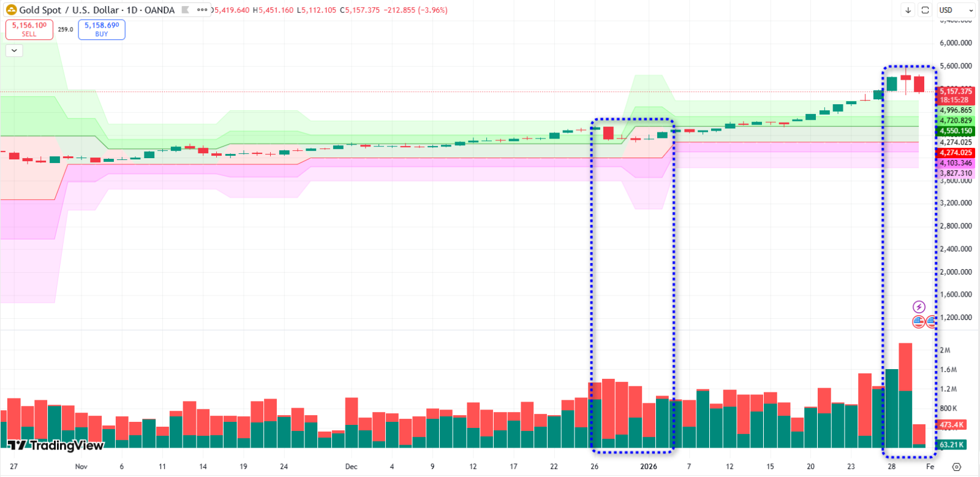Open the USD currency dropdown

click(x=956, y=10)
